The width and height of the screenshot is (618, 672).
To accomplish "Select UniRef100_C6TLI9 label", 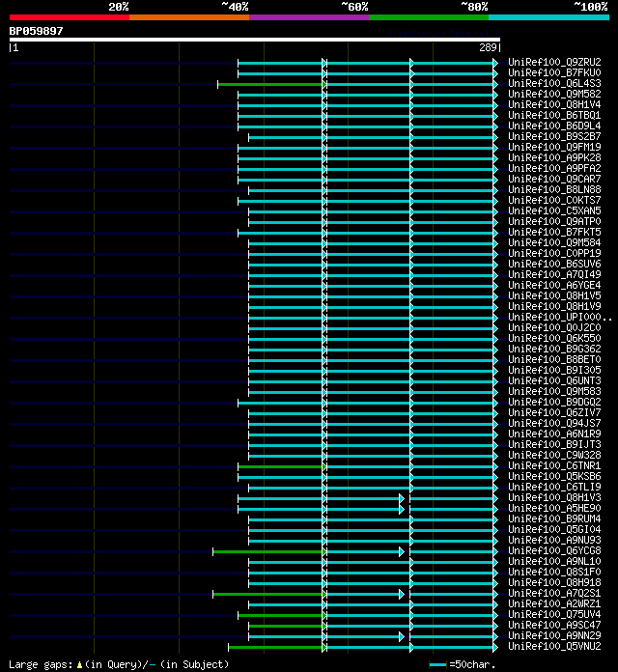I will point(554,488).
